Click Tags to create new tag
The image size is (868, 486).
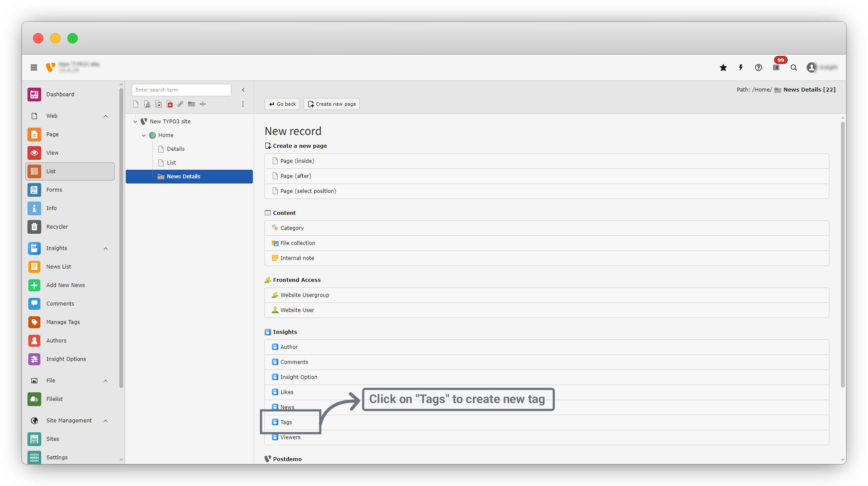[286, 422]
